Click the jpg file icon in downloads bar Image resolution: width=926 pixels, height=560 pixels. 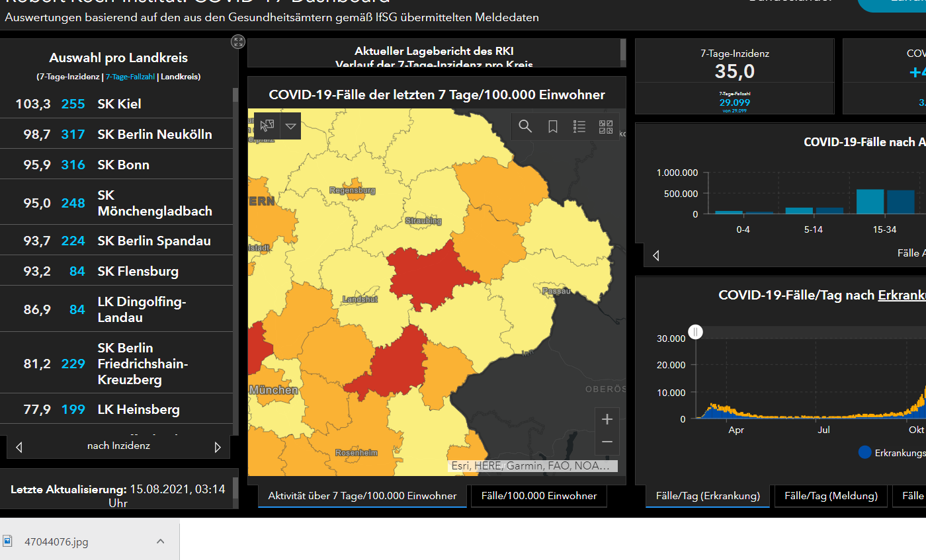pos(8,541)
